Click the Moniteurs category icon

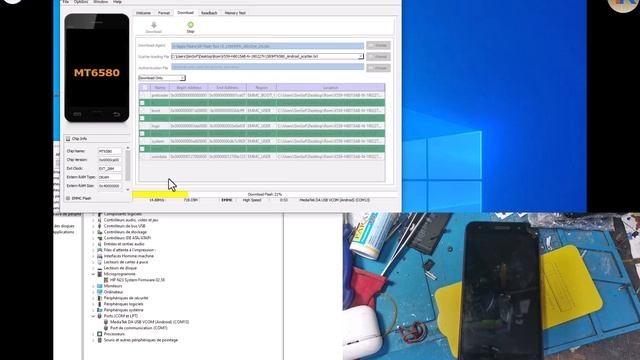point(99,286)
